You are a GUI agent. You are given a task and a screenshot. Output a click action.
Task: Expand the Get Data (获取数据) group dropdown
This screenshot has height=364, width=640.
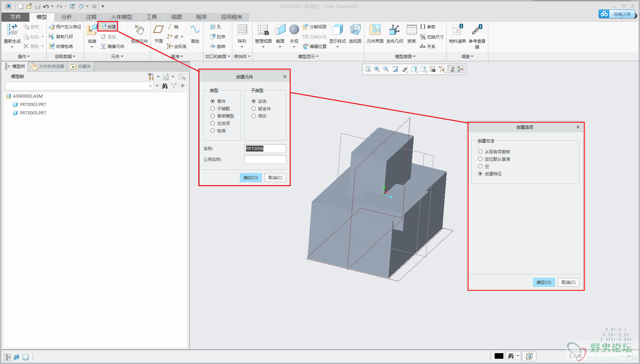click(x=65, y=56)
